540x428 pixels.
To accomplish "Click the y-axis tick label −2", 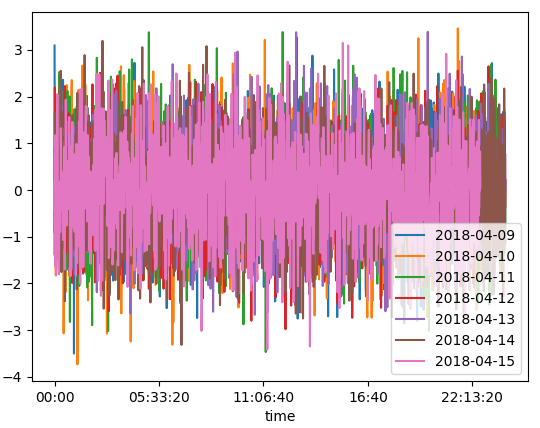I will pyautogui.click(x=13, y=284).
